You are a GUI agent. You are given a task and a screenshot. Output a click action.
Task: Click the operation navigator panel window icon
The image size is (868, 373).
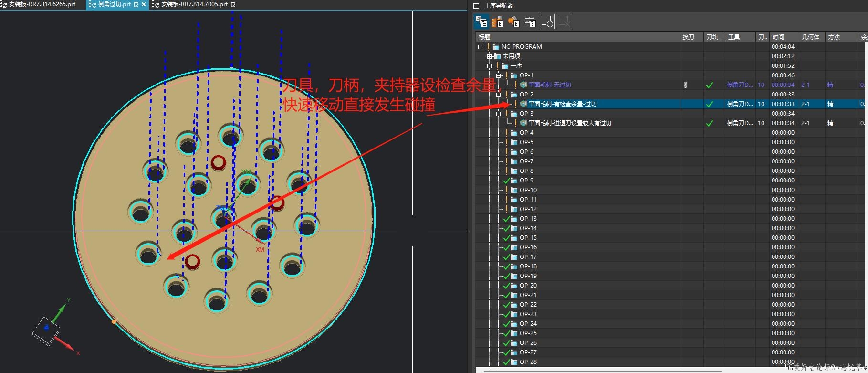pyautogui.click(x=476, y=6)
